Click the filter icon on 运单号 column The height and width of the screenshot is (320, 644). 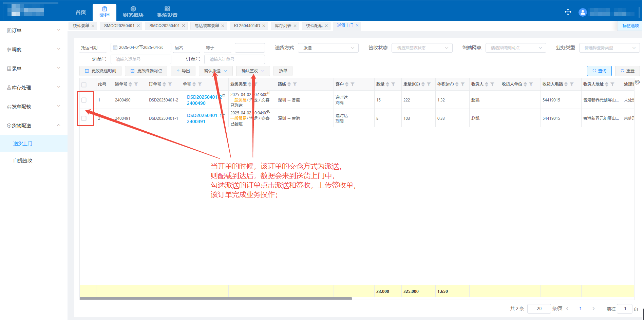136,84
